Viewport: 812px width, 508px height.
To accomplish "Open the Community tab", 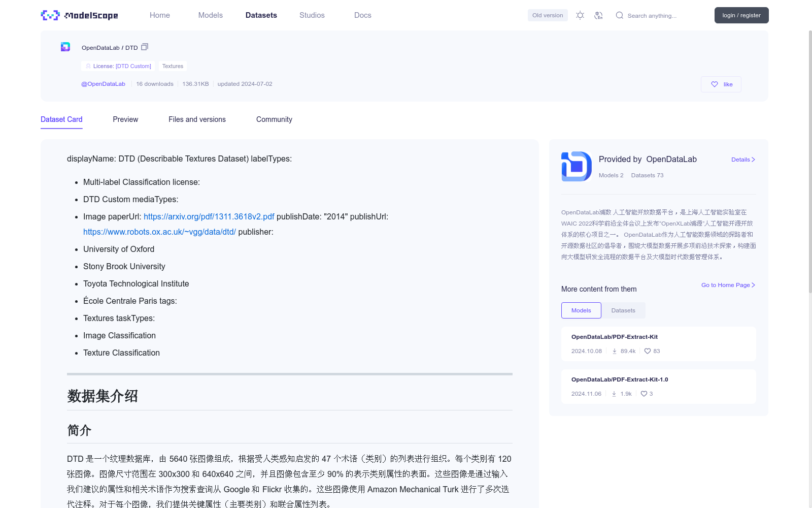I will click(x=274, y=119).
